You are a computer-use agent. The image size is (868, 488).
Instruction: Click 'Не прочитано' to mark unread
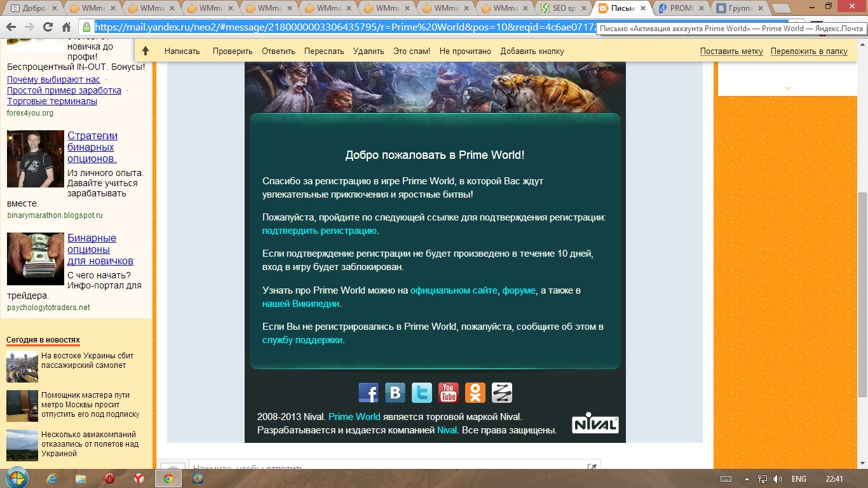tap(465, 51)
